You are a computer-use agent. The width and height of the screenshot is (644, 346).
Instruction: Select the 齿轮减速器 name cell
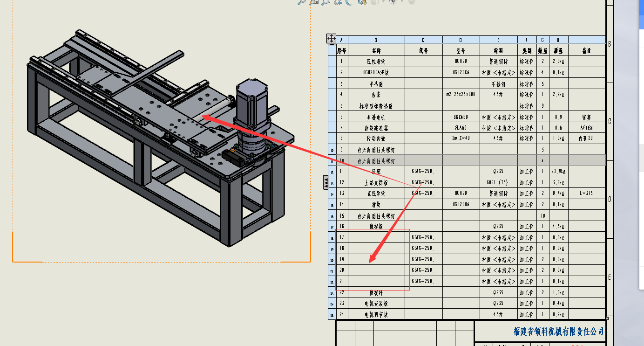click(376, 128)
